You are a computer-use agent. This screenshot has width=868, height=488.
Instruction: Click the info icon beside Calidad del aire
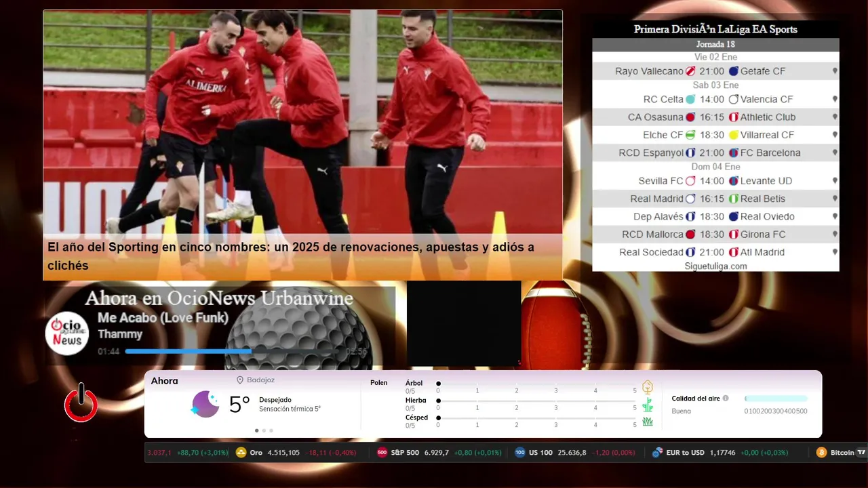coord(726,399)
